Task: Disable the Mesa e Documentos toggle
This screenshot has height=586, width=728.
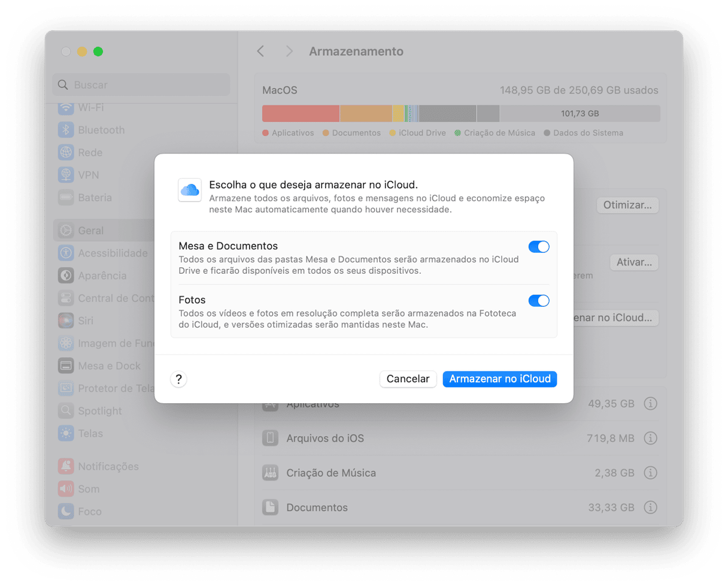Action: coord(539,247)
